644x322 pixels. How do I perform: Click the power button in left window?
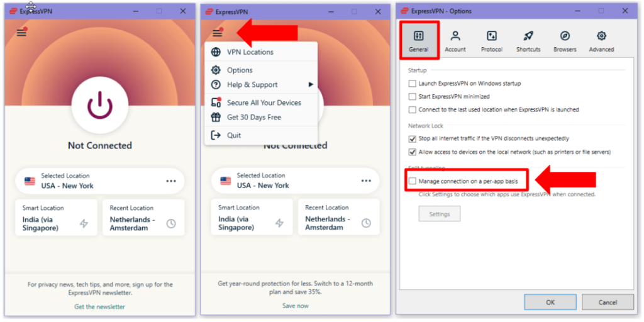coord(100,105)
